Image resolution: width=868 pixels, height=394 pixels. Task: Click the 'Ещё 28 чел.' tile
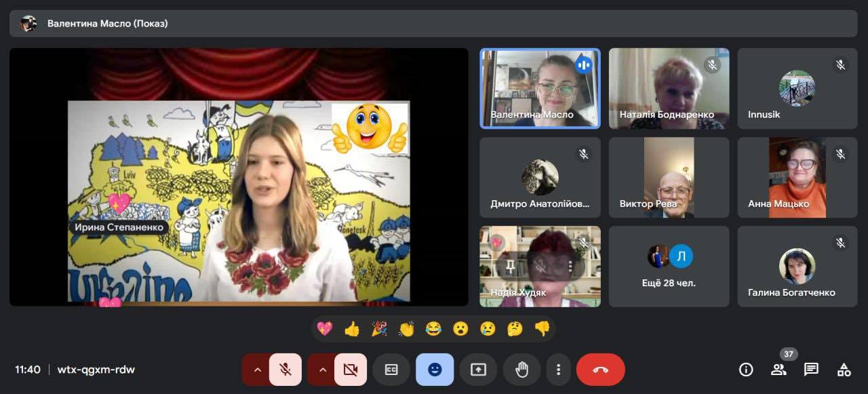(x=669, y=267)
